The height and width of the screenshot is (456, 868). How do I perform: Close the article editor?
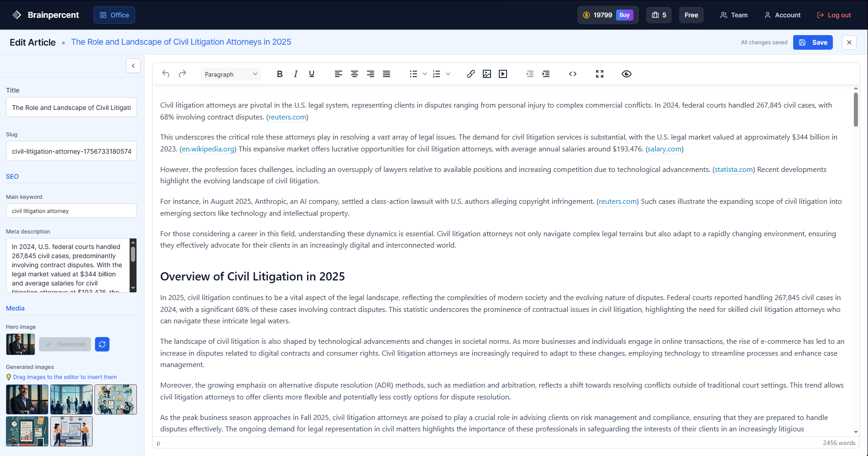(849, 42)
